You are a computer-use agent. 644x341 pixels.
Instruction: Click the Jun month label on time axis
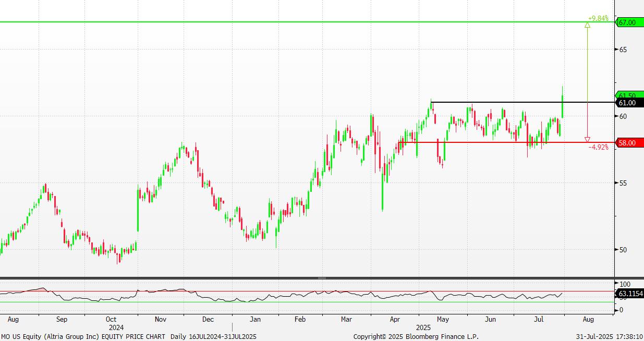(490, 319)
